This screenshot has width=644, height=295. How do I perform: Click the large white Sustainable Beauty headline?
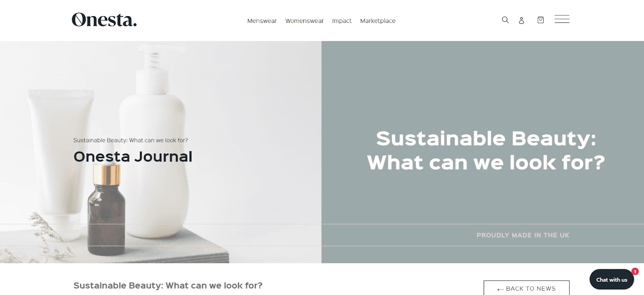click(486, 150)
